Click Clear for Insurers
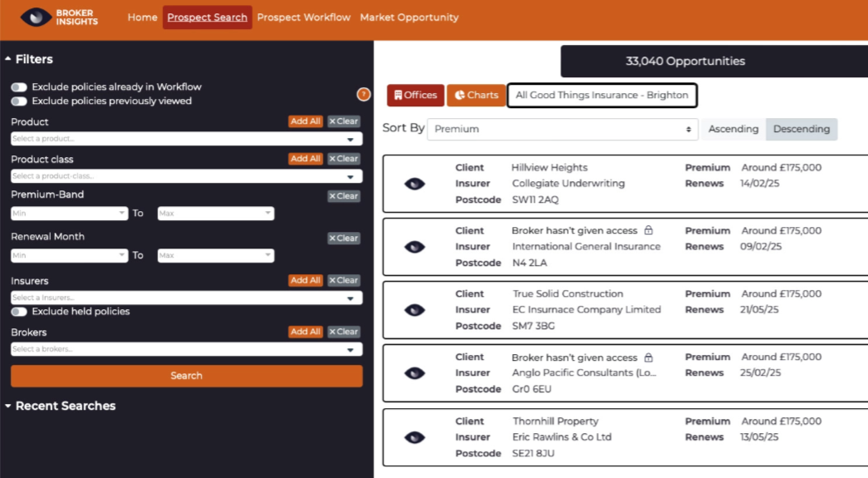This screenshot has width=868, height=478. coord(343,280)
